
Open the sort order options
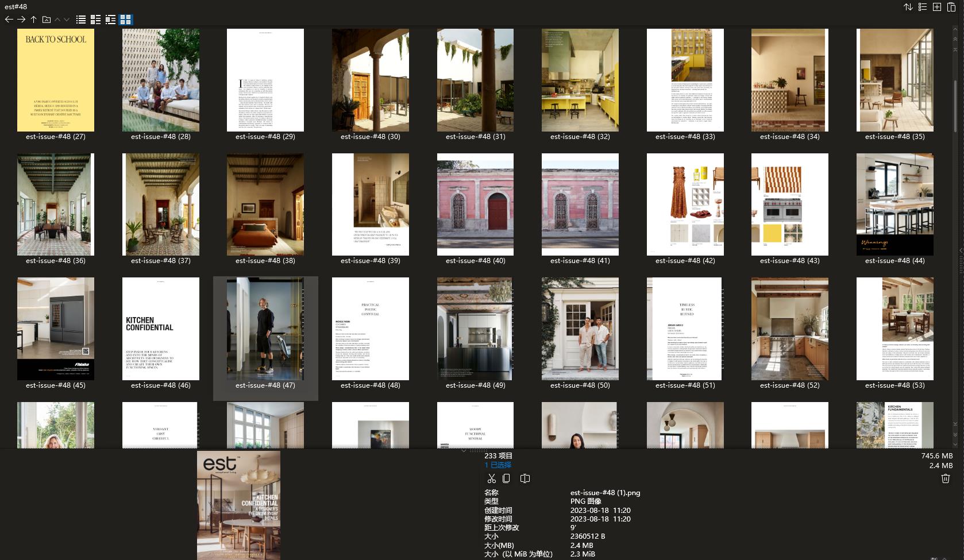(908, 7)
